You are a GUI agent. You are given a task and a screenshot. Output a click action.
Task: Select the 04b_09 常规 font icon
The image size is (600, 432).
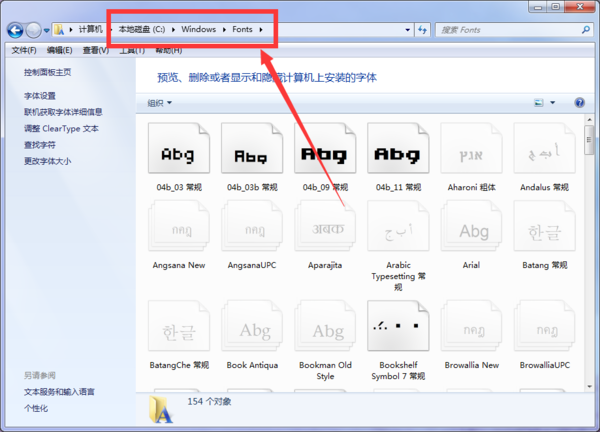click(325, 148)
